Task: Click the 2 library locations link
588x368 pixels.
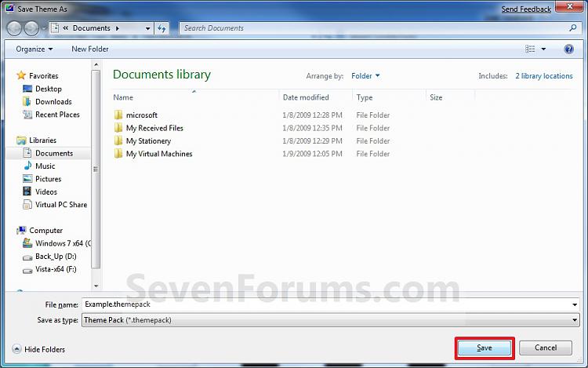Action: (x=544, y=76)
